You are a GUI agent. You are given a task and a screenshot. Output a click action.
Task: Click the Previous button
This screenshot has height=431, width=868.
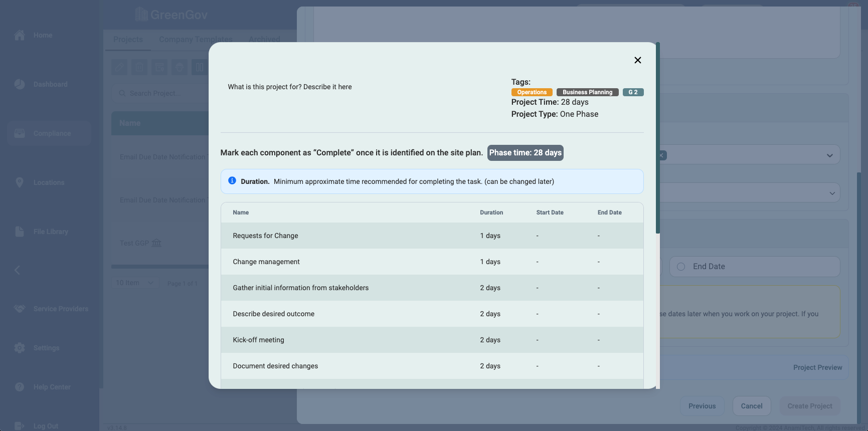(x=702, y=406)
